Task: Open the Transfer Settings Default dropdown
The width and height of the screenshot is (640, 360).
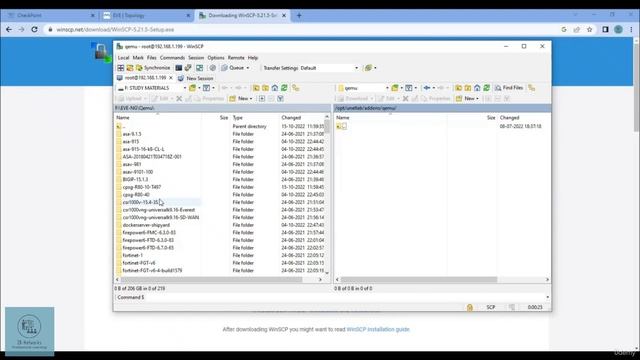Action: point(329,68)
